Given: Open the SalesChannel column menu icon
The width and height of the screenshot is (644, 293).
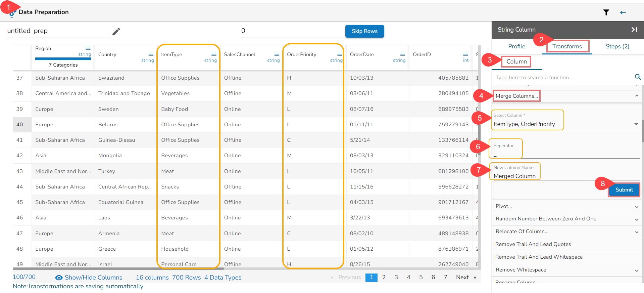Looking at the screenshot, I should [x=277, y=54].
